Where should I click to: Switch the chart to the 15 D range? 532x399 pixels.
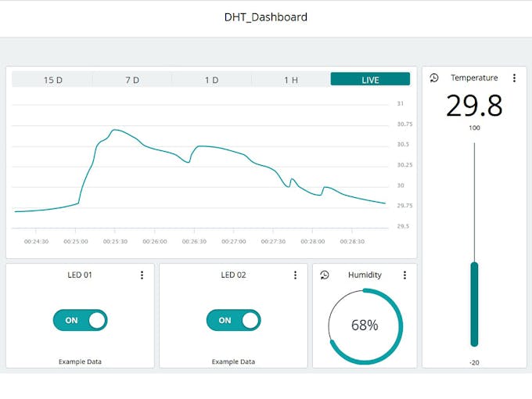[52, 80]
